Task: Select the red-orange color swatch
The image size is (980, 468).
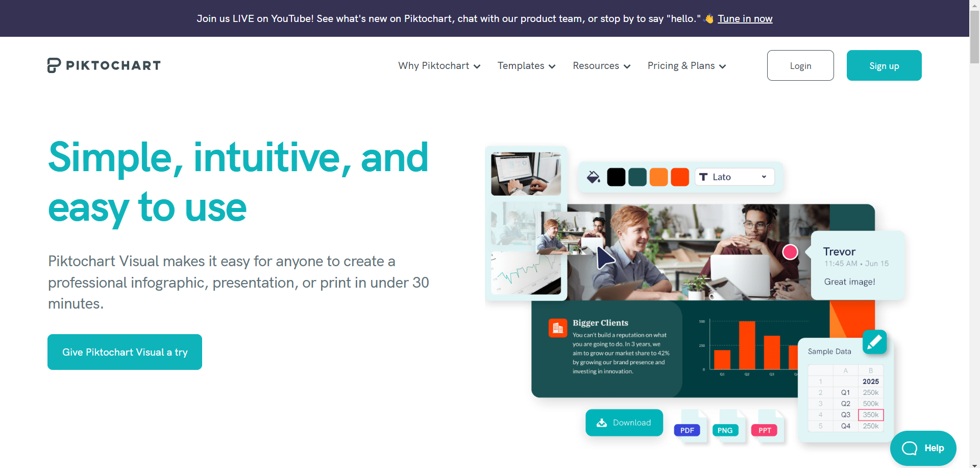Action: tap(680, 177)
